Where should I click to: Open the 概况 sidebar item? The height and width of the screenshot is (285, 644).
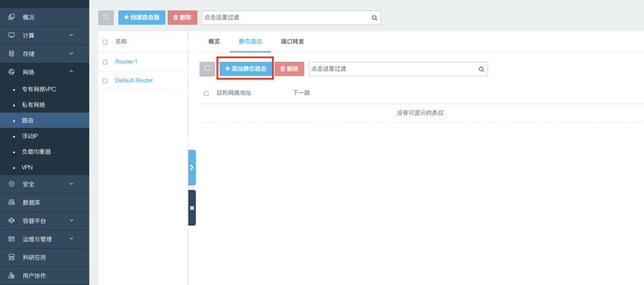click(45, 17)
